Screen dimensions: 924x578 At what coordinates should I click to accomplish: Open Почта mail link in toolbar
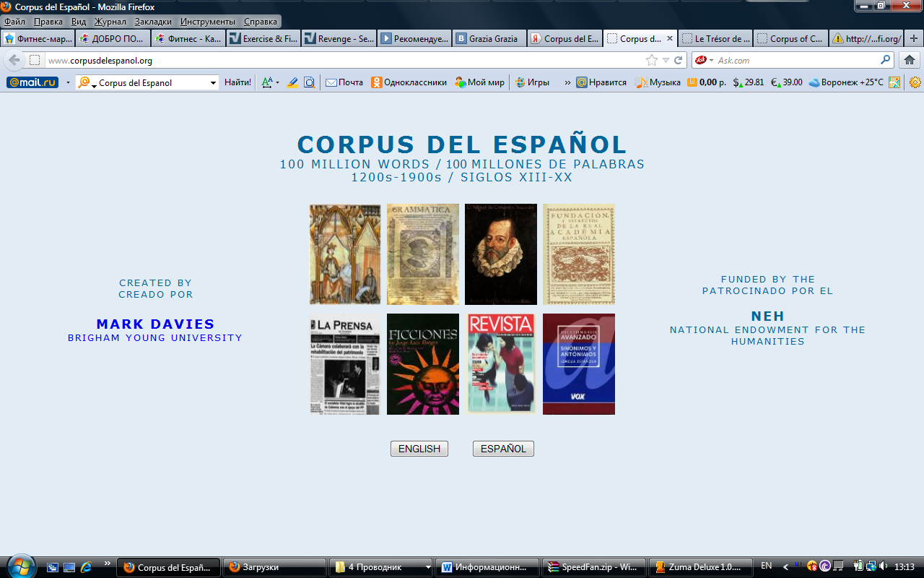click(x=344, y=82)
